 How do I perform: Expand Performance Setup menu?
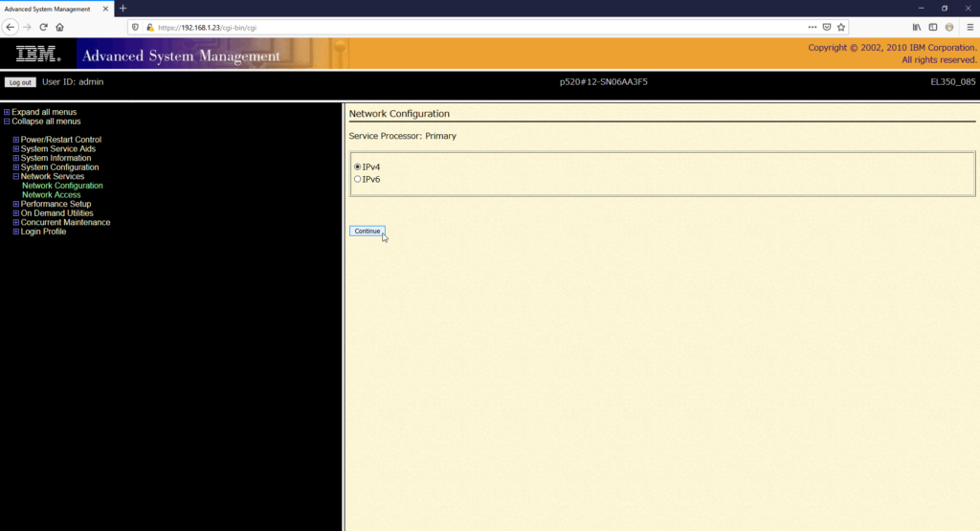[16, 205]
